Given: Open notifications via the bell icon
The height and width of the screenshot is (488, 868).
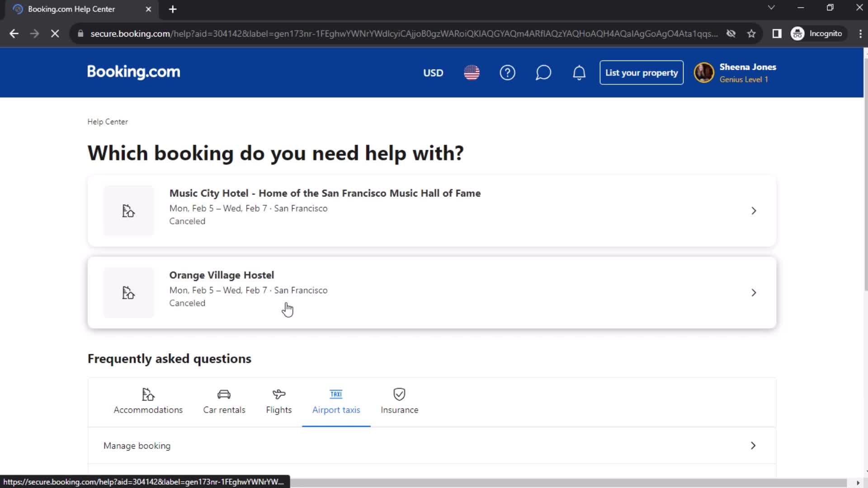Looking at the screenshot, I should [579, 73].
